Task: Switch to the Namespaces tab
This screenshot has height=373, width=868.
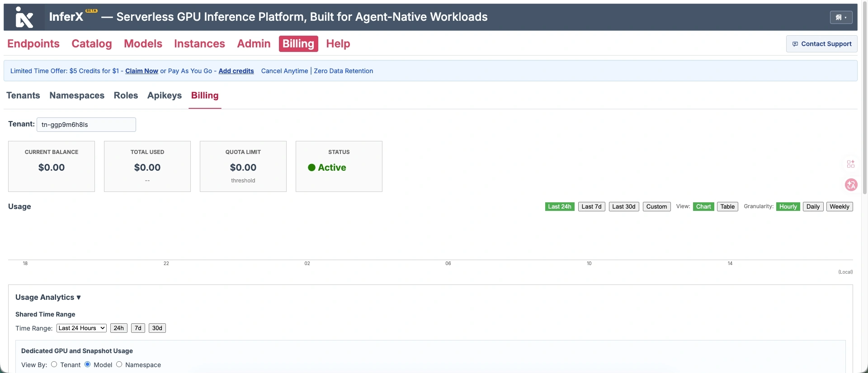Action: pos(77,95)
